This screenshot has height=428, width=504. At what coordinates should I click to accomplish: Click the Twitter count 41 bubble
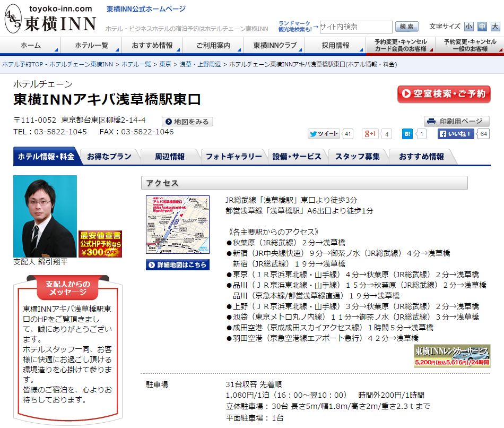pos(347,134)
